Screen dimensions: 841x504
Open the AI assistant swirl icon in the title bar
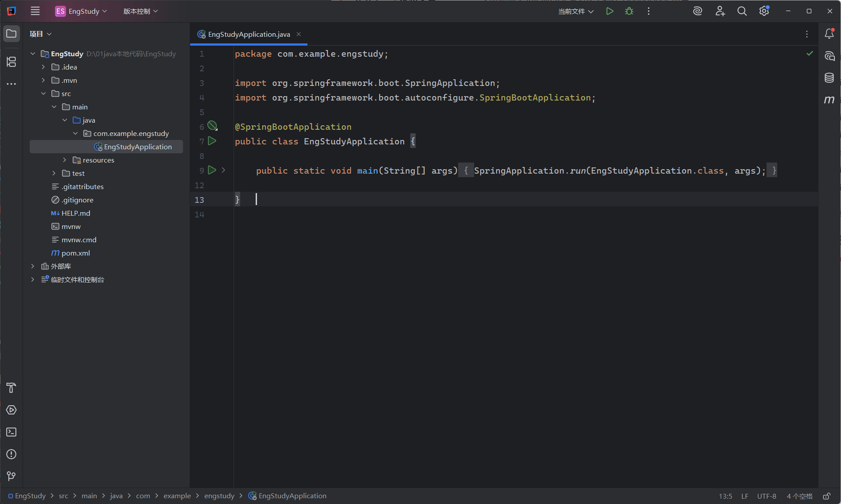(697, 11)
